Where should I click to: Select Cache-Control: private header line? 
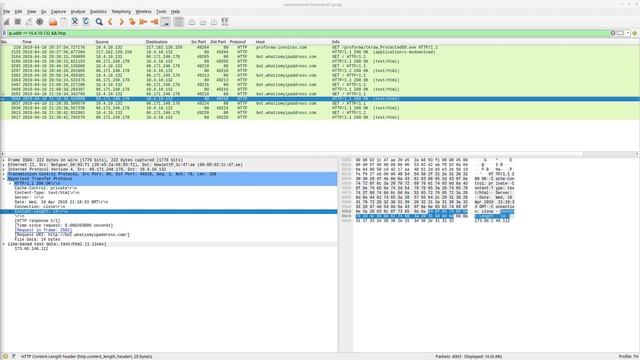(46, 188)
